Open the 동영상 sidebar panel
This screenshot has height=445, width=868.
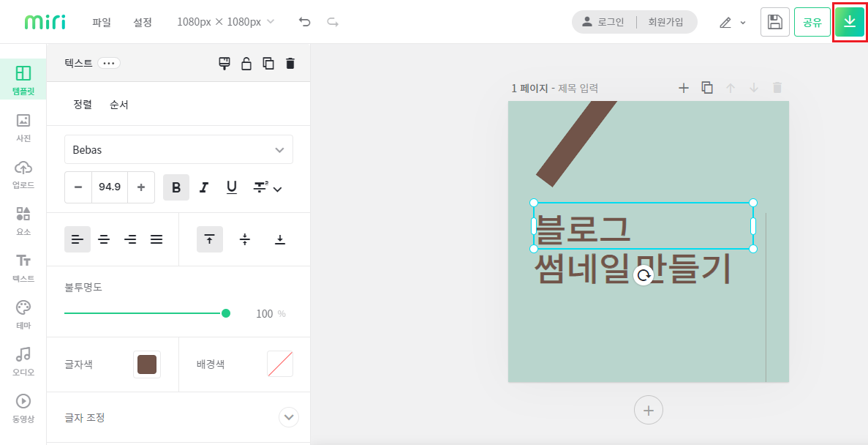23,408
